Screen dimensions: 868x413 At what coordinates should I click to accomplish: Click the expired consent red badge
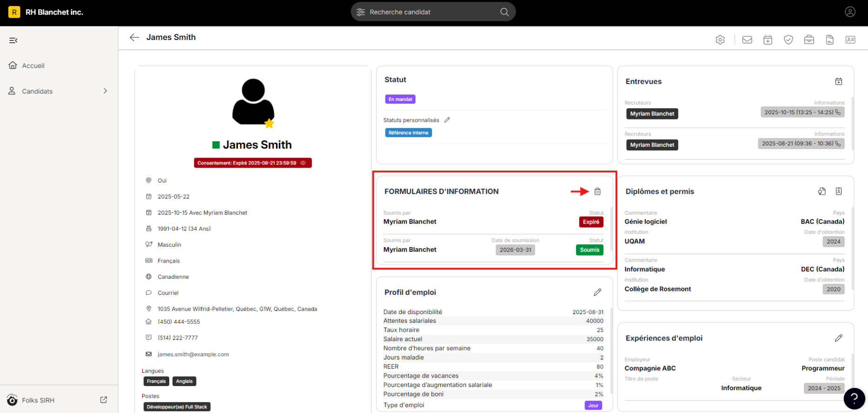point(253,163)
